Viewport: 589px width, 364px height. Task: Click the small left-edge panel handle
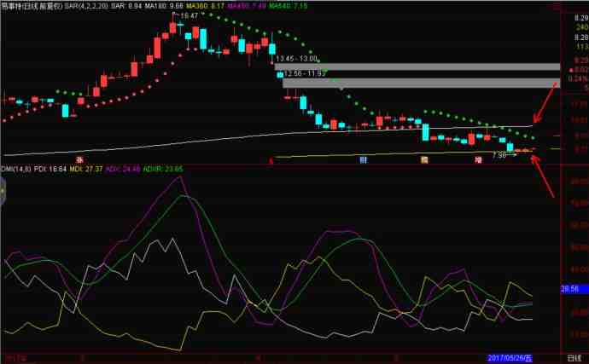(x=2, y=192)
